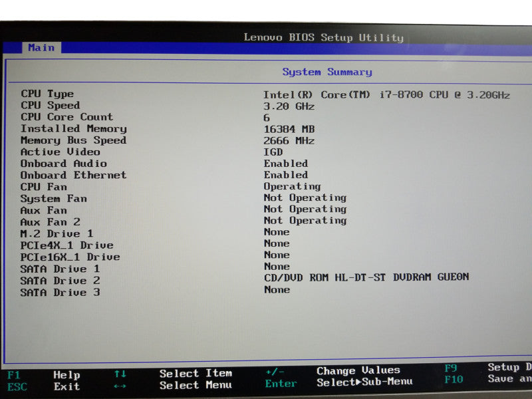Click the System Summary heading

[x=327, y=72]
